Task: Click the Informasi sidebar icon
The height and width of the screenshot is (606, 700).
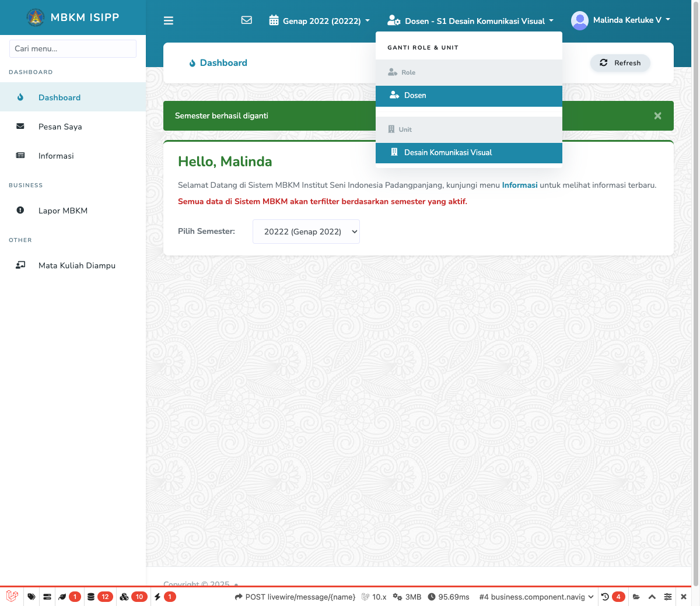Action: [x=20, y=156]
